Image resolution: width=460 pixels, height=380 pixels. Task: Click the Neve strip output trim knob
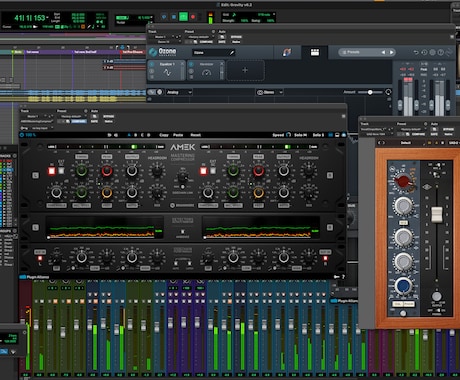point(437,296)
